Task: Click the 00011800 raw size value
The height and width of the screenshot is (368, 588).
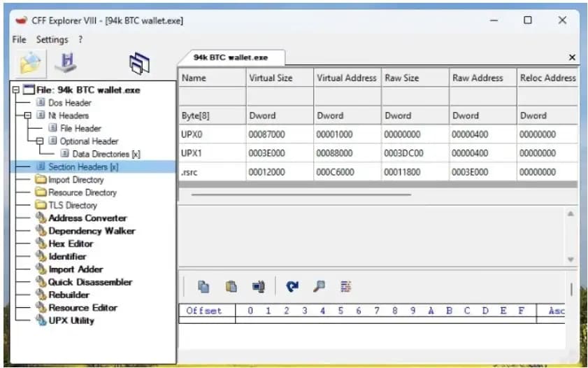Action: pos(402,172)
